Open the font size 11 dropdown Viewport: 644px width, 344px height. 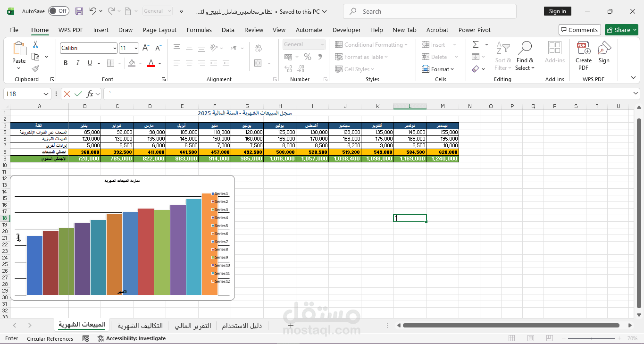tap(136, 48)
